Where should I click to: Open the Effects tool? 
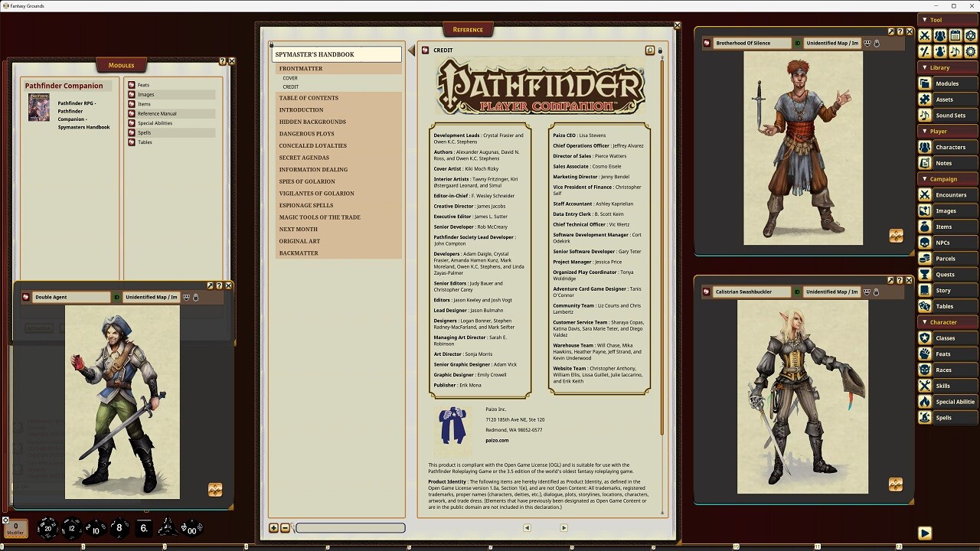940,51
